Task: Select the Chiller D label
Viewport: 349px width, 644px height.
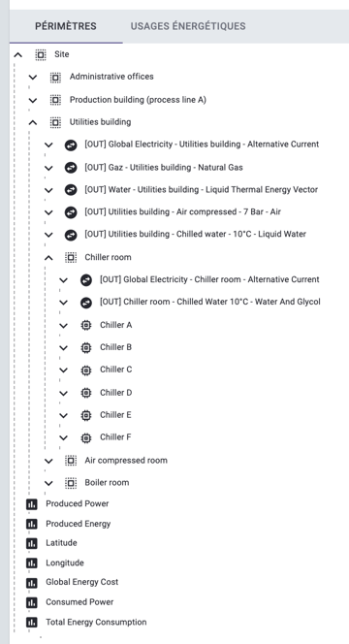Action: tap(115, 393)
